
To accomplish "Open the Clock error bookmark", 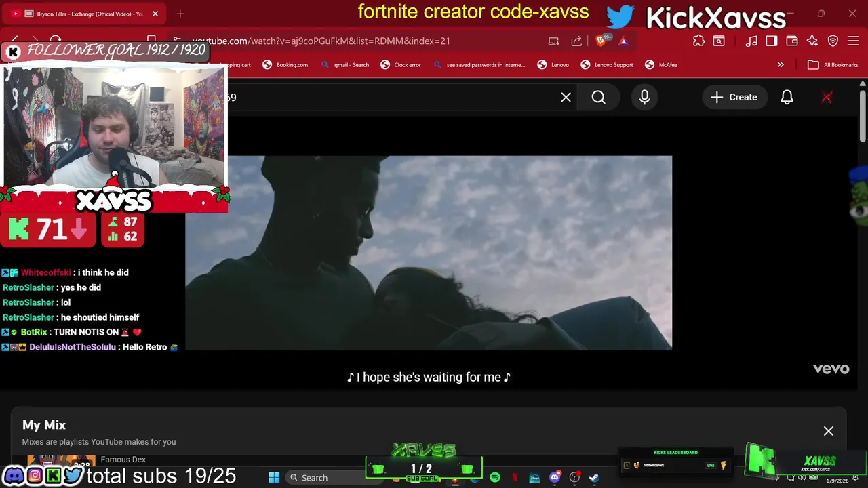I will pos(401,65).
